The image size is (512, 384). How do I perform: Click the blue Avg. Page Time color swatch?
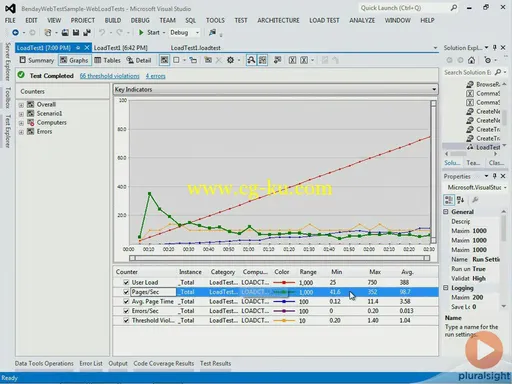pyautogui.click(x=284, y=302)
